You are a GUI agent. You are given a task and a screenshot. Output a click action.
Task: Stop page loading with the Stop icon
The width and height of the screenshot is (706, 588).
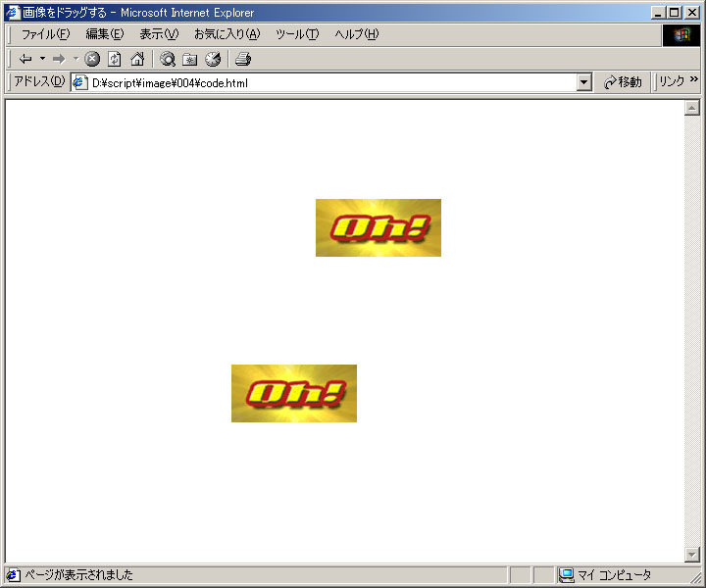click(x=92, y=59)
